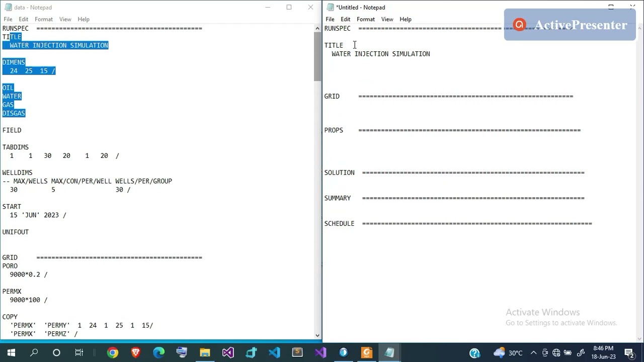Click the COPY keyword in data Notepad
This screenshot has width=644, height=362.
tap(10, 317)
